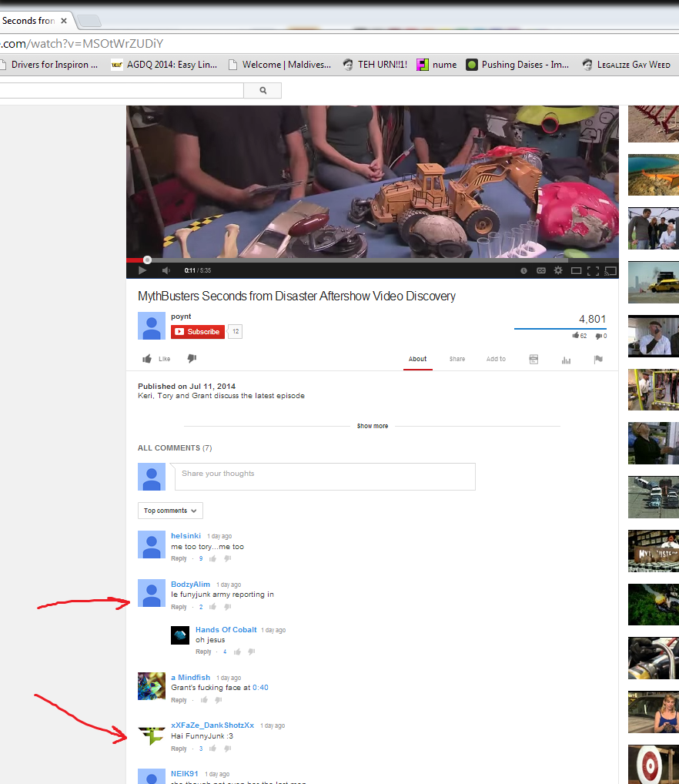Dislike the video with the thumbs down
Image resolution: width=679 pixels, height=784 pixels.
coord(192,359)
